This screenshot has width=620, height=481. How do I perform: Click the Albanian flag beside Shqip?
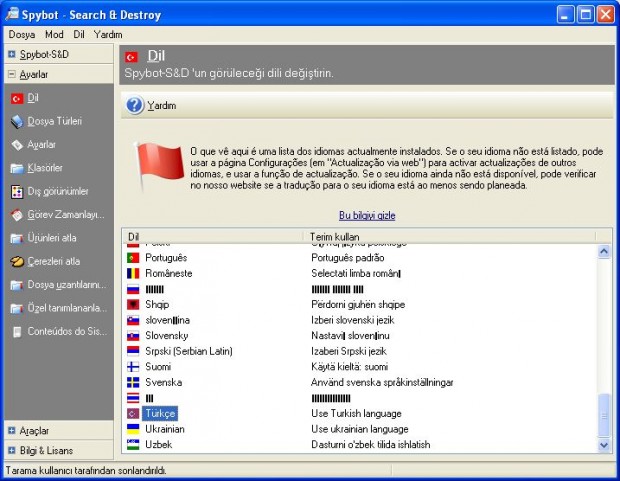click(133, 305)
